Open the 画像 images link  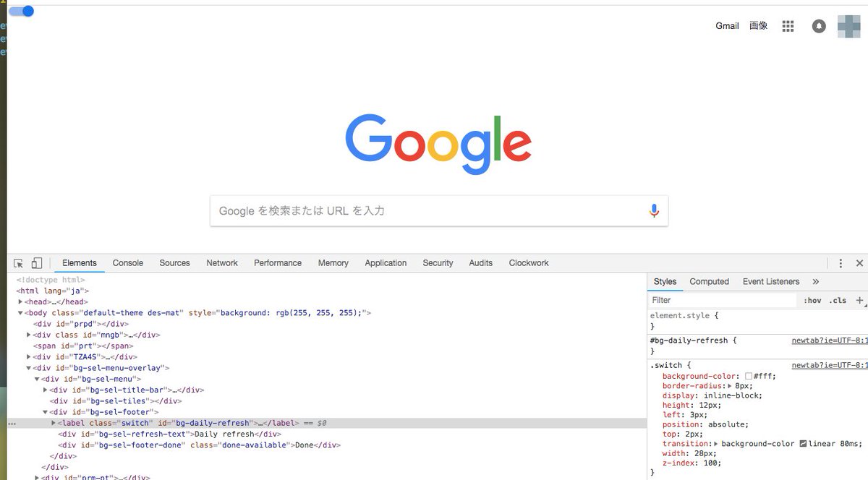pyautogui.click(x=759, y=26)
